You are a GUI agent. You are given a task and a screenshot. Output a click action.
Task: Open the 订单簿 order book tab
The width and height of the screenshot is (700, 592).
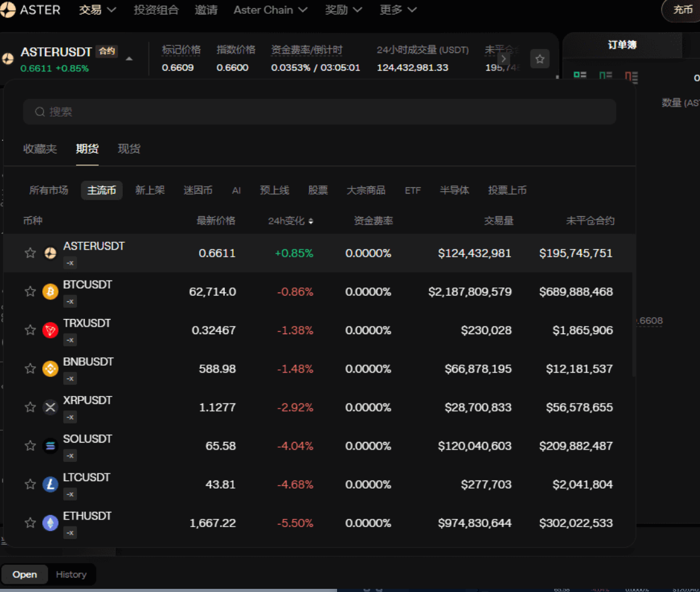click(623, 45)
